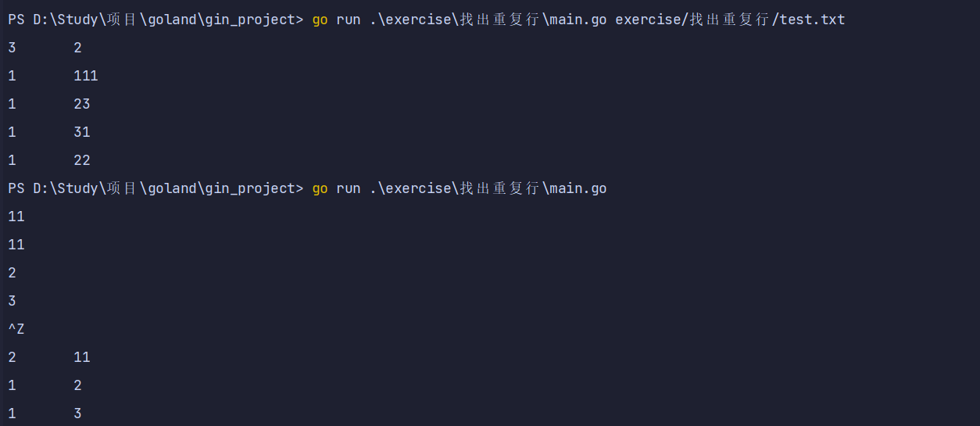The width and height of the screenshot is (980, 426).
Task: Click the yellow 'go' in the first command
Action: coord(320,20)
